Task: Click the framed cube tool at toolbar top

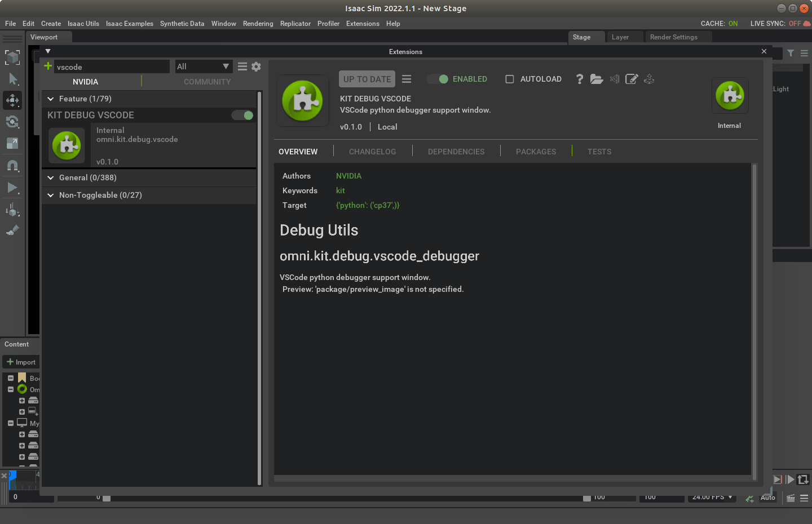Action: click(12, 57)
